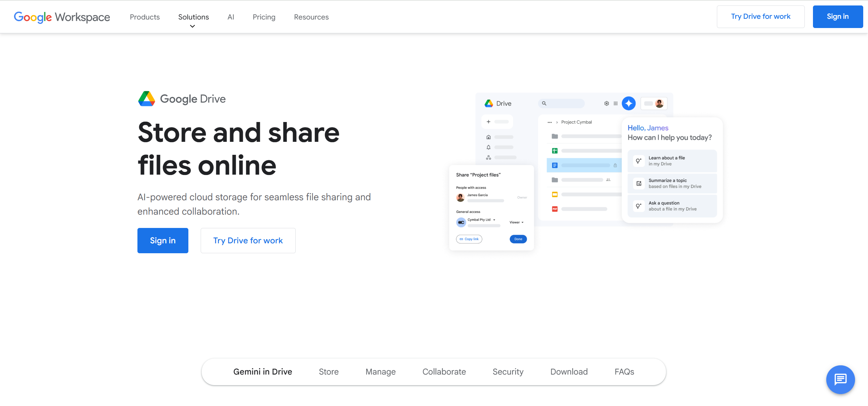
Task: Click the hero Try Drive for work button
Action: tap(248, 241)
